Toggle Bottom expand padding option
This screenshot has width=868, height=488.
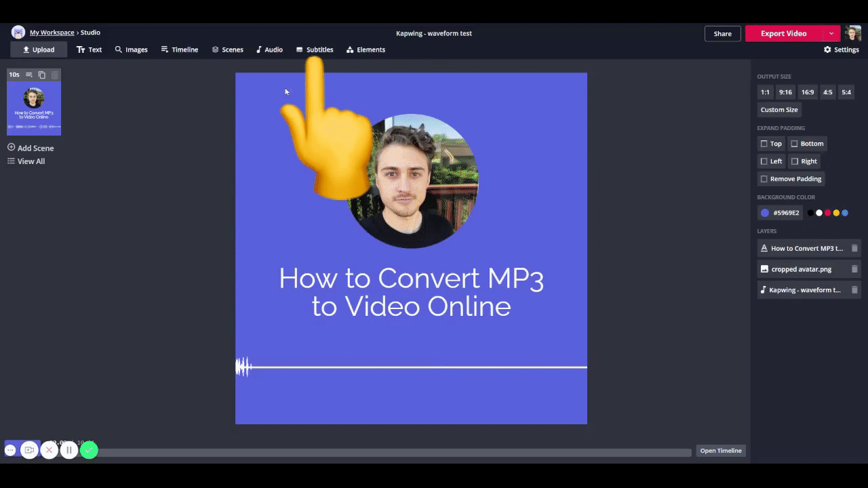(807, 144)
